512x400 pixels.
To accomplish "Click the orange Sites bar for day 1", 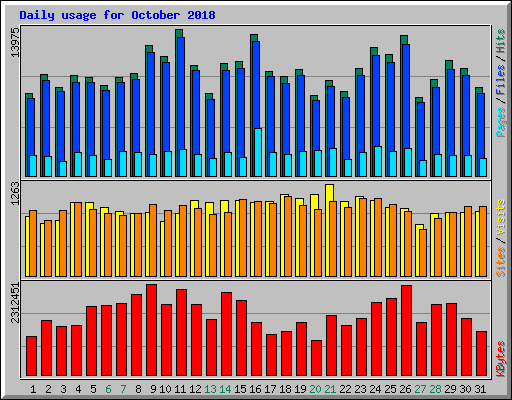I will 33,243.
